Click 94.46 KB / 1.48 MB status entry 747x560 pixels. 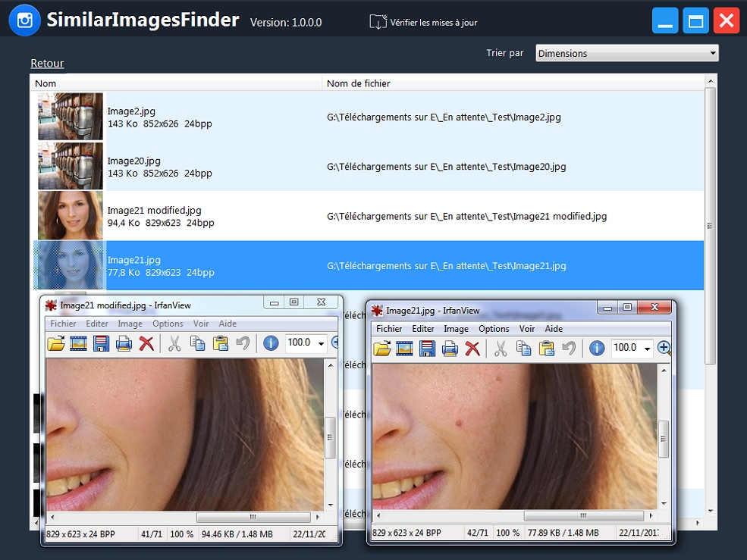[x=237, y=533]
